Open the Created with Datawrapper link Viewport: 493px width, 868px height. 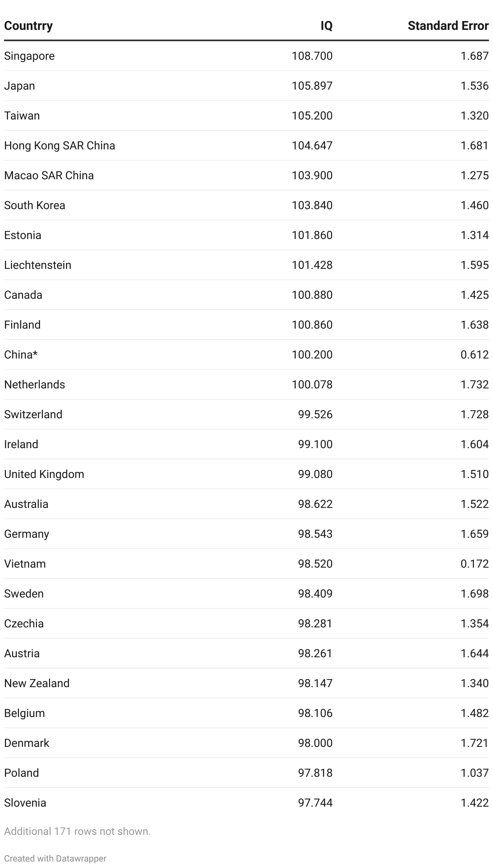(55, 858)
